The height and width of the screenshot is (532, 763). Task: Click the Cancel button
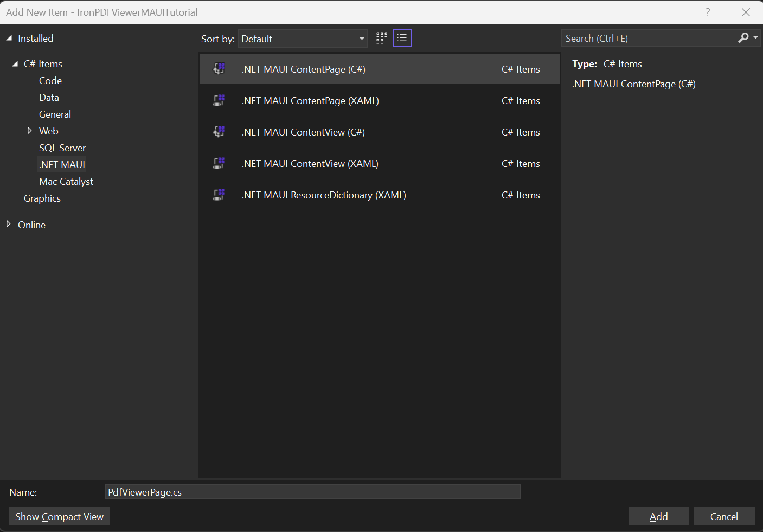[x=724, y=516]
